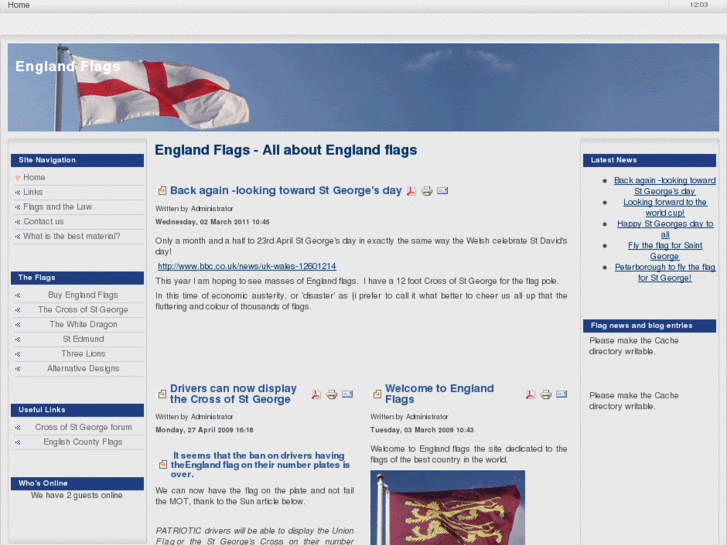Open BBC news uk-wales link

[247, 266]
